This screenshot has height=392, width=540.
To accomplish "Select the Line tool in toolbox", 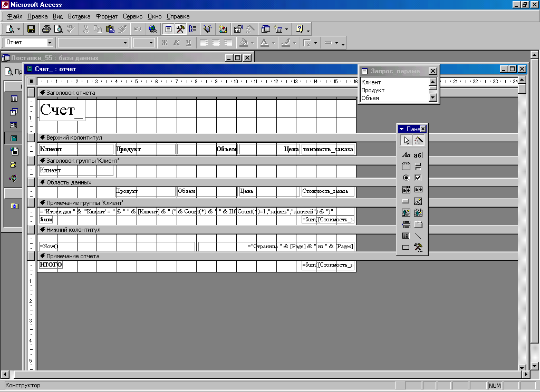I will point(418,236).
